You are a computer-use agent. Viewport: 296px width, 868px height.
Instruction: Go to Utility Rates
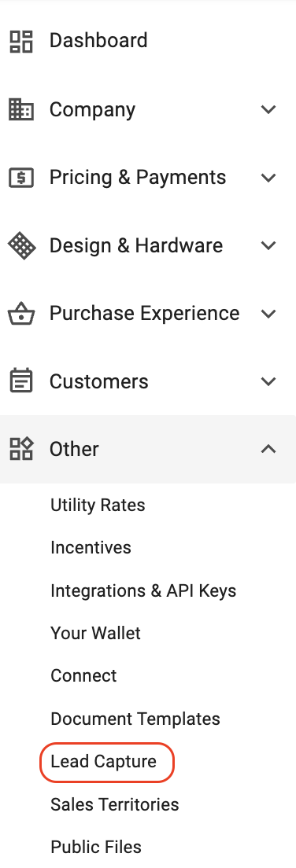pyautogui.click(x=98, y=505)
